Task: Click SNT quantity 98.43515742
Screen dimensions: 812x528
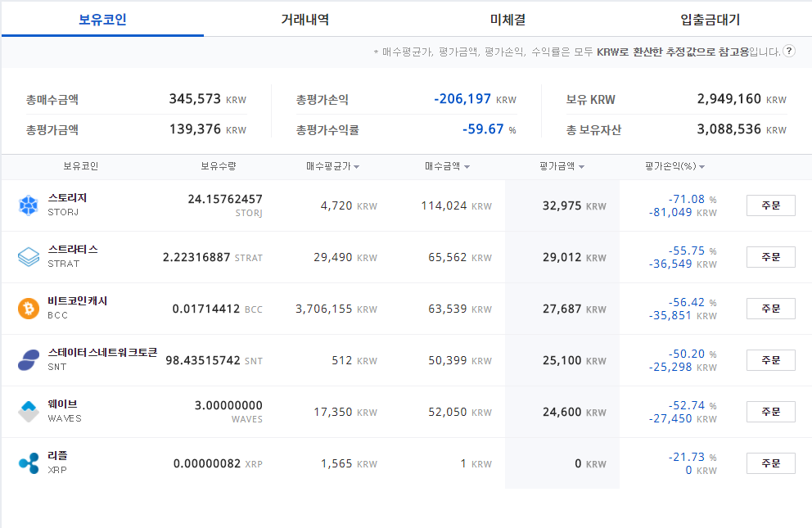Action: coord(203,360)
